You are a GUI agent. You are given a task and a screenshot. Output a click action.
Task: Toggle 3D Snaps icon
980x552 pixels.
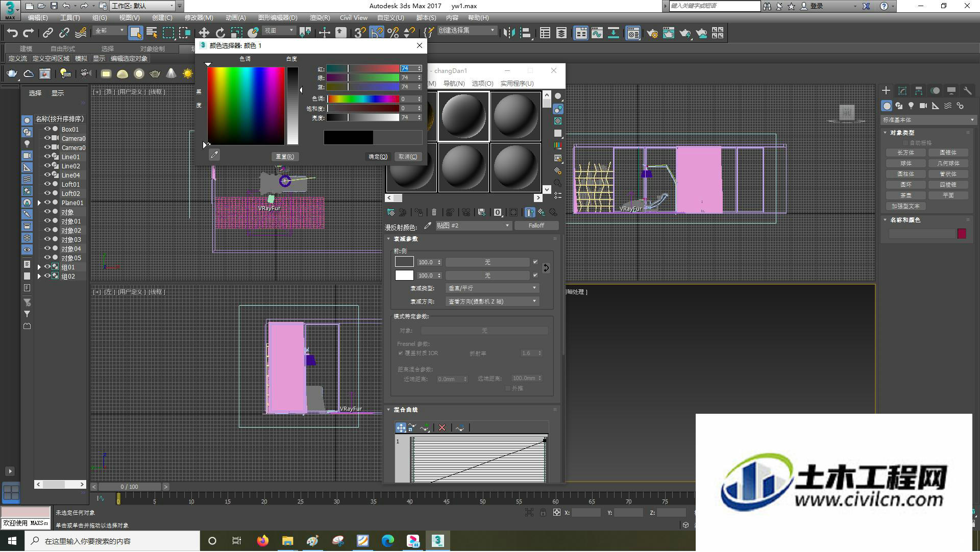(x=360, y=33)
